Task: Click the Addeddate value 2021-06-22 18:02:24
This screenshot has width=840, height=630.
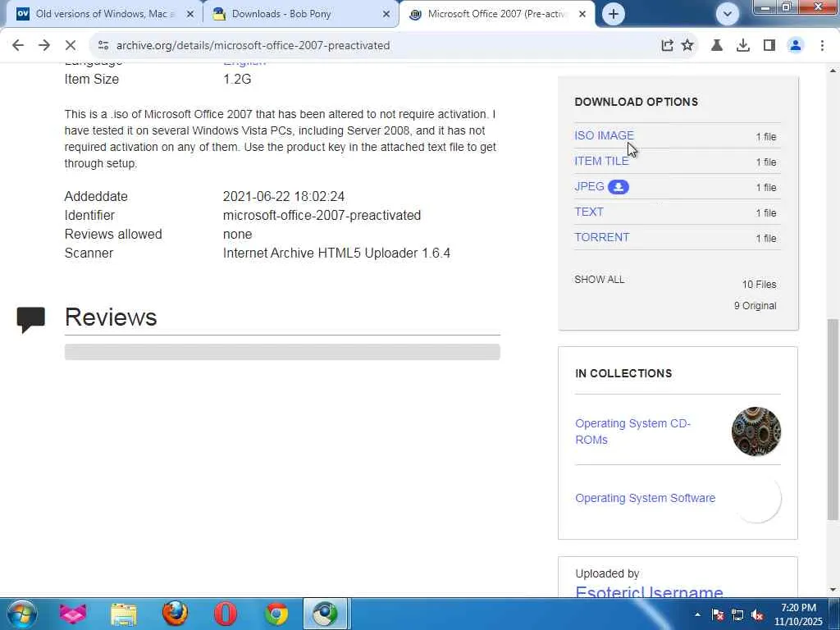Action: click(x=283, y=197)
